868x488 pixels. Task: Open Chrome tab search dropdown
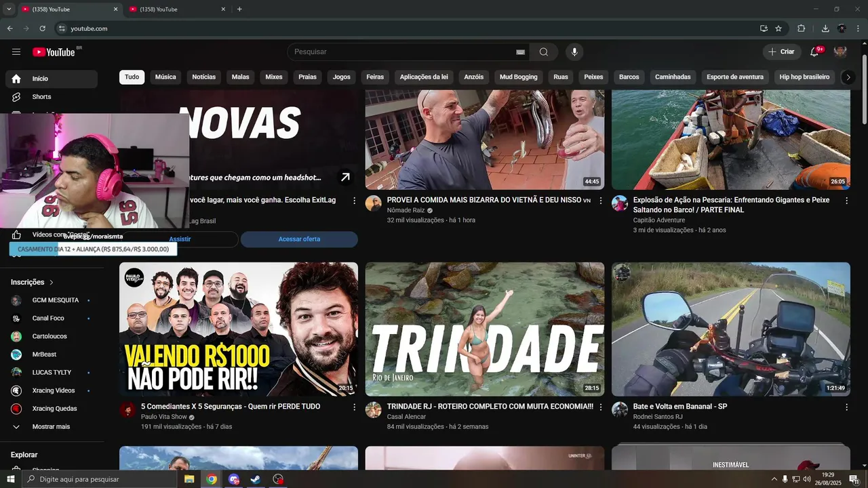[9, 9]
